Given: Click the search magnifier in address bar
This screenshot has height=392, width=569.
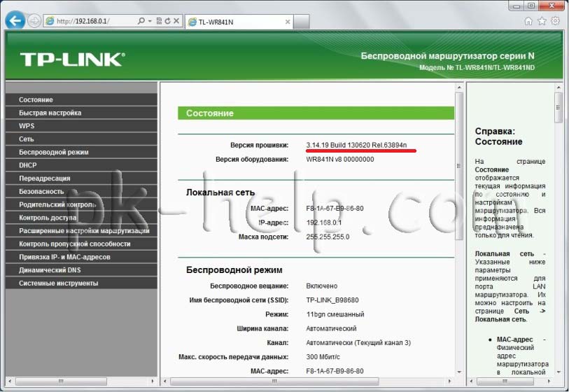Looking at the screenshot, I should (x=141, y=21).
